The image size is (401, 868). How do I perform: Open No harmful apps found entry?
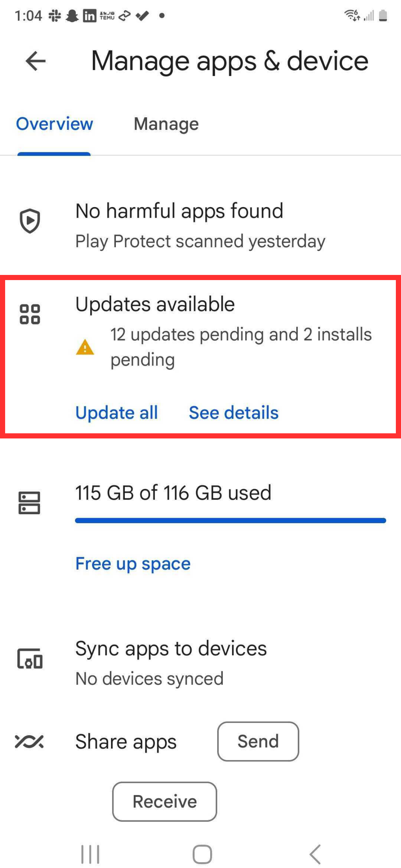point(200,225)
